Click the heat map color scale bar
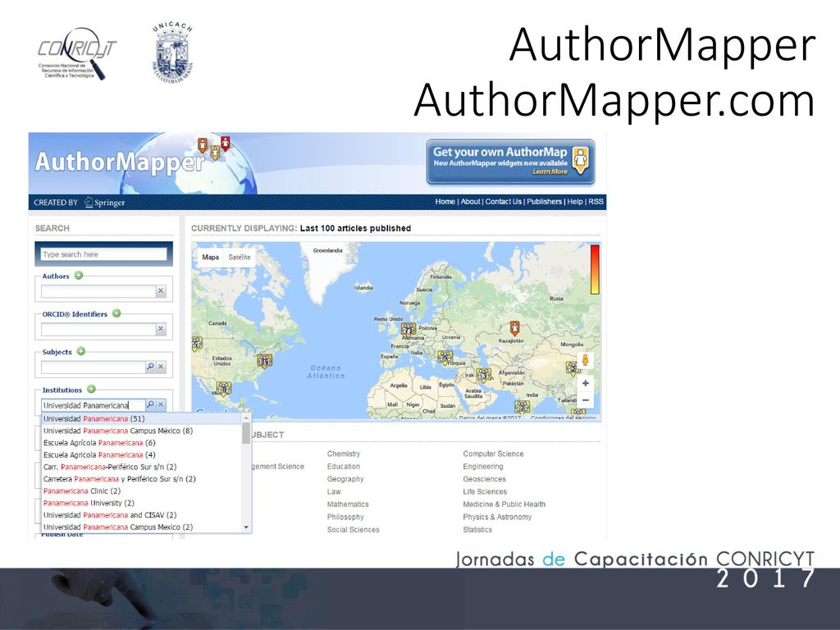Viewport: 840px width, 630px height. click(595, 269)
